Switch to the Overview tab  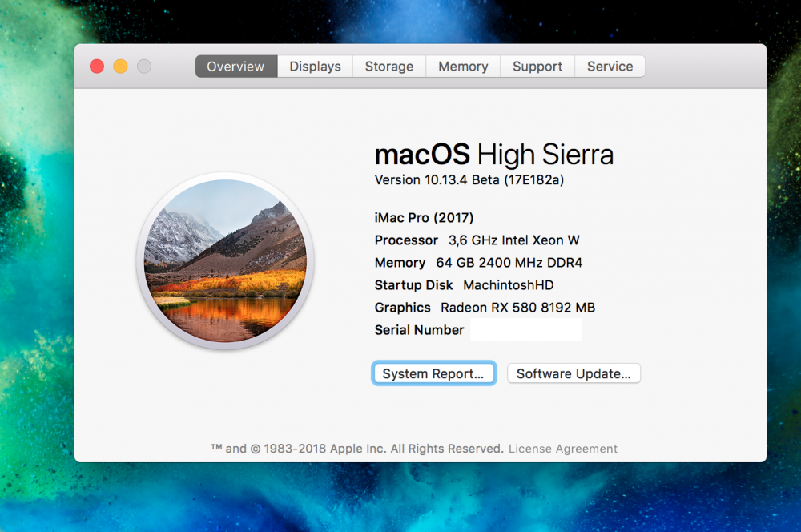pos(236,66)
